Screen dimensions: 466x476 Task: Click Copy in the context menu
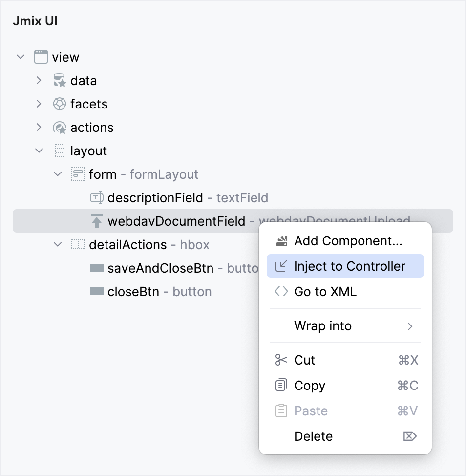[x=309, y=386]
